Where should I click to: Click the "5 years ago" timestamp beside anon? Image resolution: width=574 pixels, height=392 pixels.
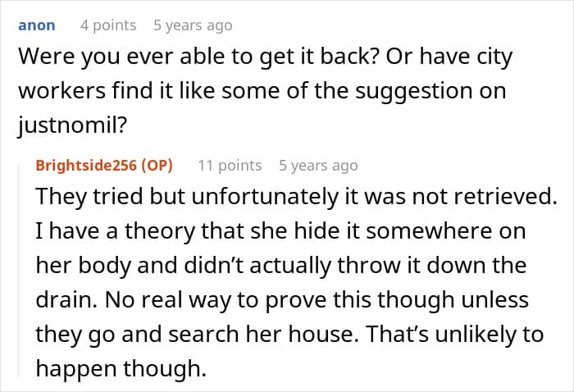click(193, 25)
